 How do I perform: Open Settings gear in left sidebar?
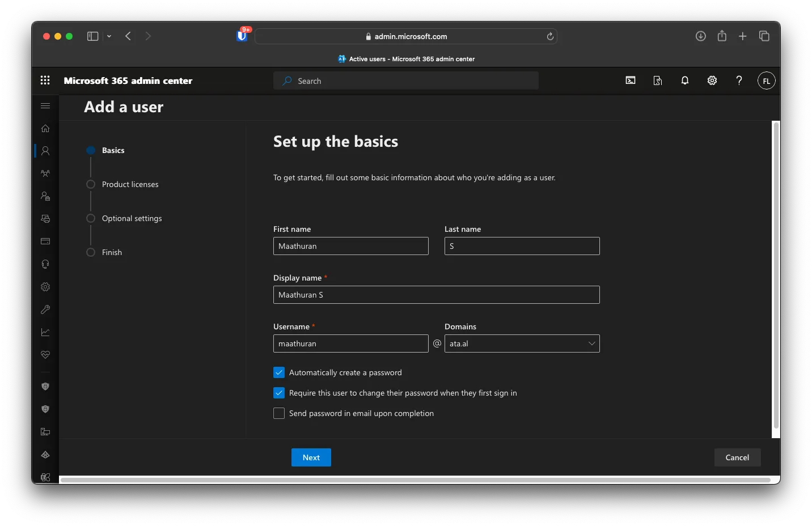(45, 287)
